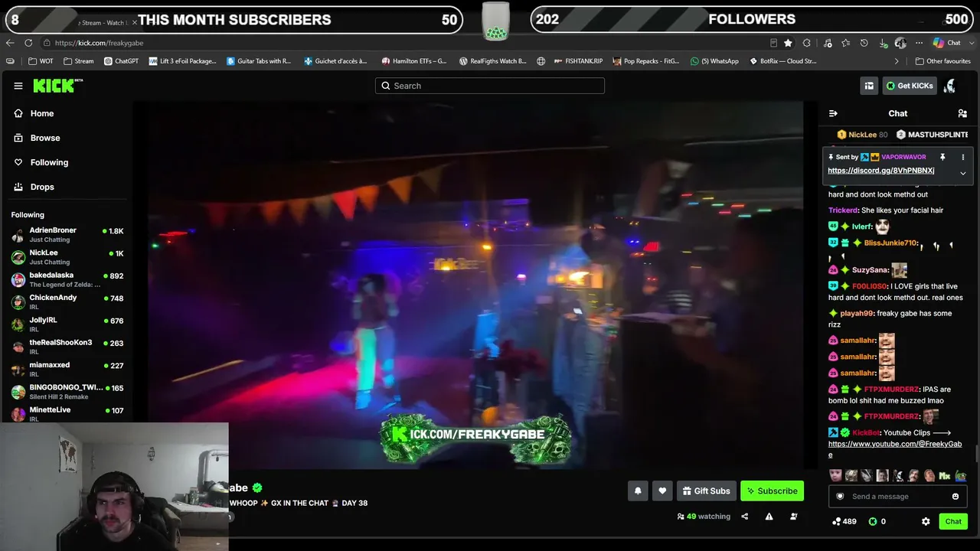Toggle stream notifications bell
The image size is (980, 551).
click(638, 491)
